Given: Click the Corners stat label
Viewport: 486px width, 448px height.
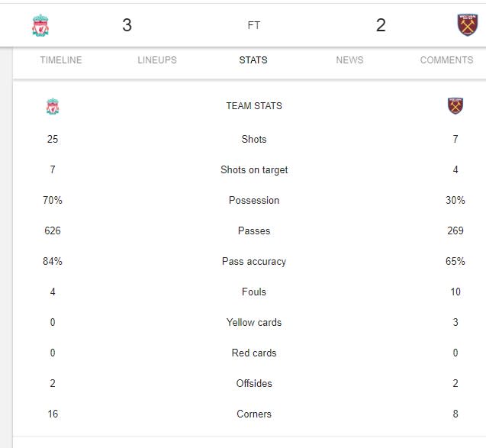Looking at the screenshot, I should point(254,414).
